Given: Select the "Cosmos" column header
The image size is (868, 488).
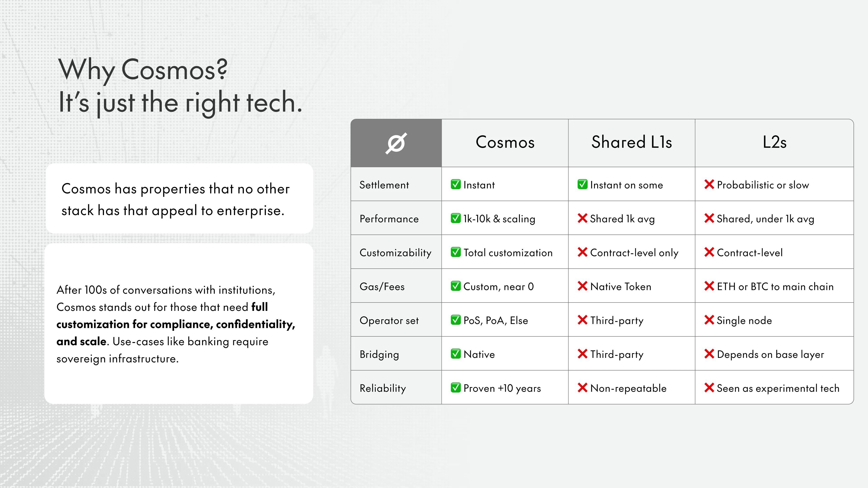Looking at the screenshot, I should (505, 142).
